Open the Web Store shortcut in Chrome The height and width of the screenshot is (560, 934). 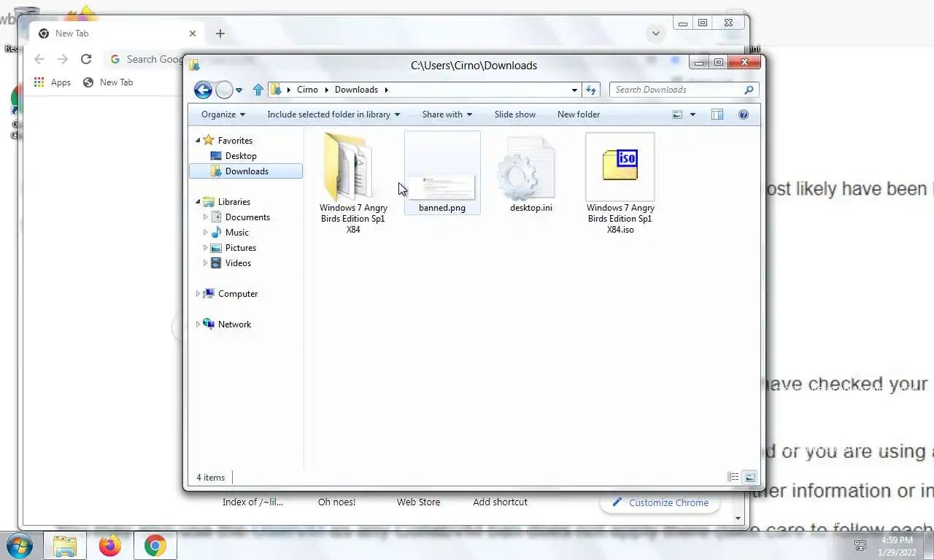(x=419, y=502)
